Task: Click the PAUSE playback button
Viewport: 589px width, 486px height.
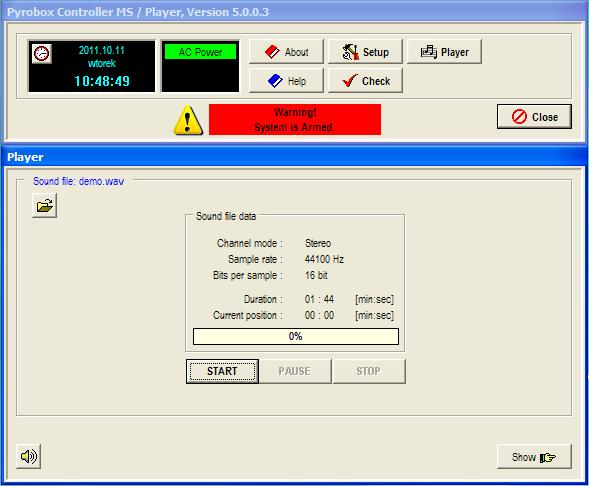Action: (295, 371)
